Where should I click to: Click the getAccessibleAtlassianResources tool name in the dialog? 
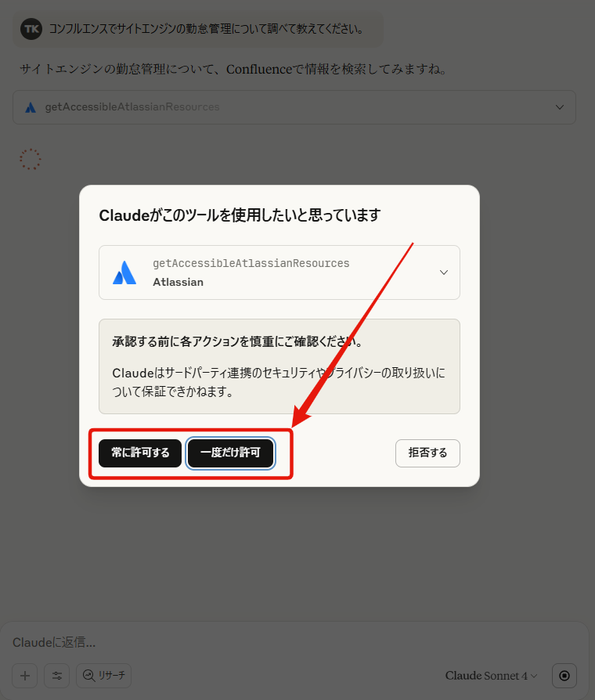(251, 263)
